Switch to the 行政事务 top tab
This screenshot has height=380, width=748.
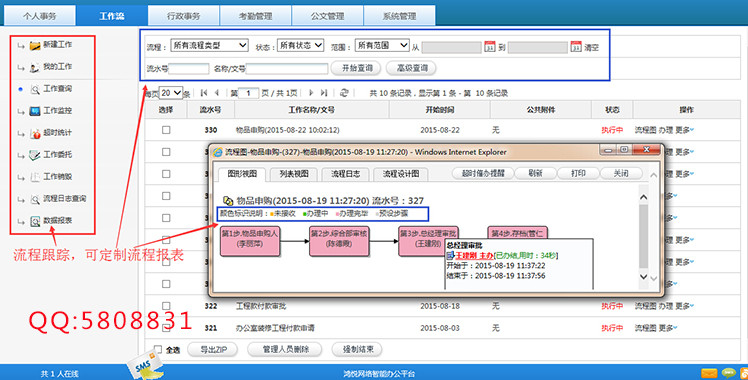coord(184,16)
